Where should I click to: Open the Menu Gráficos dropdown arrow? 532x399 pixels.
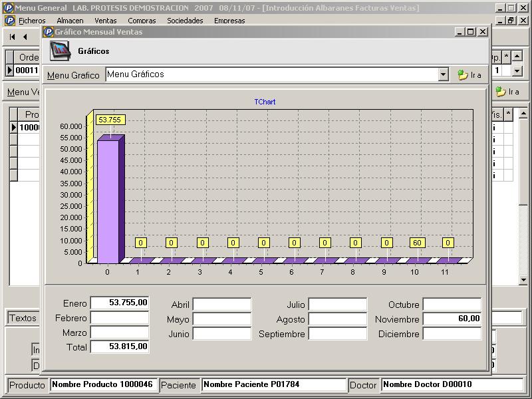pyautogui.click(x=443, y=74)
